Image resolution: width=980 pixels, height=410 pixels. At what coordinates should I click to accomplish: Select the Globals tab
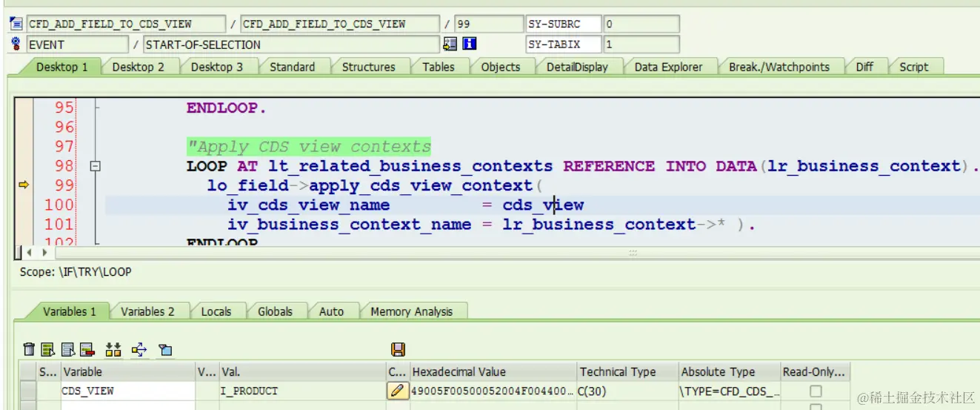(x=276, y=311)
